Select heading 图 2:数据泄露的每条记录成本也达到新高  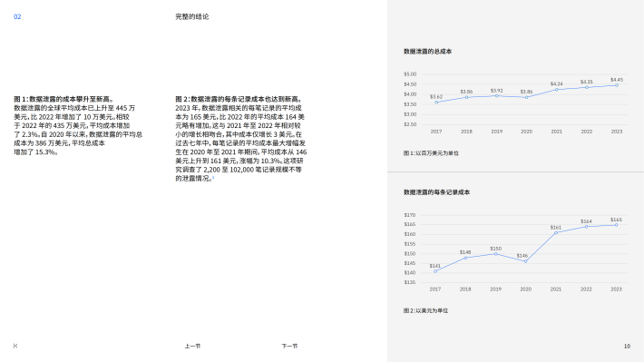tap(239, 99)
